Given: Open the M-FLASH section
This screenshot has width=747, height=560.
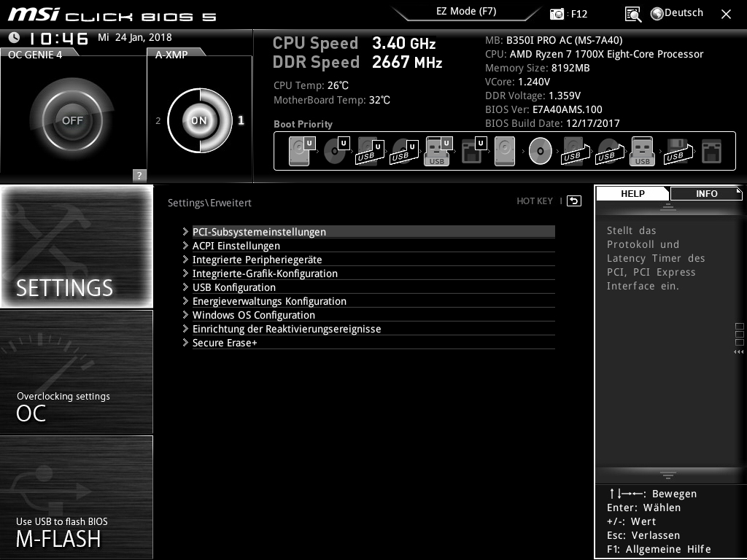Looking at the screenshot, I should click(x=77, y=497).
